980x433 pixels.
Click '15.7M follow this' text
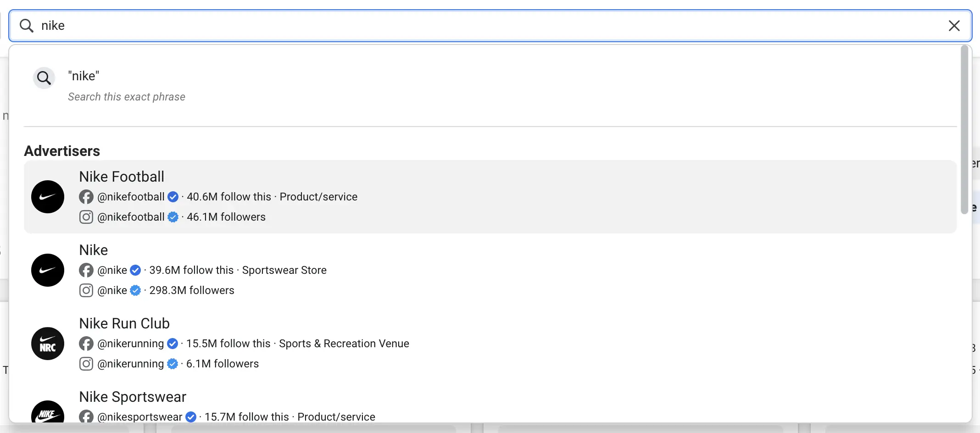pyautogui.click(x=247, y=417)
